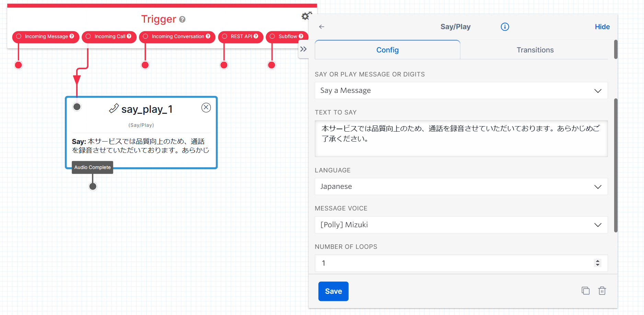The height and width of the screenshot is (315, 644).
Task: Click help icon on Incoming Conversation trigger
Action: coord(208,36)
